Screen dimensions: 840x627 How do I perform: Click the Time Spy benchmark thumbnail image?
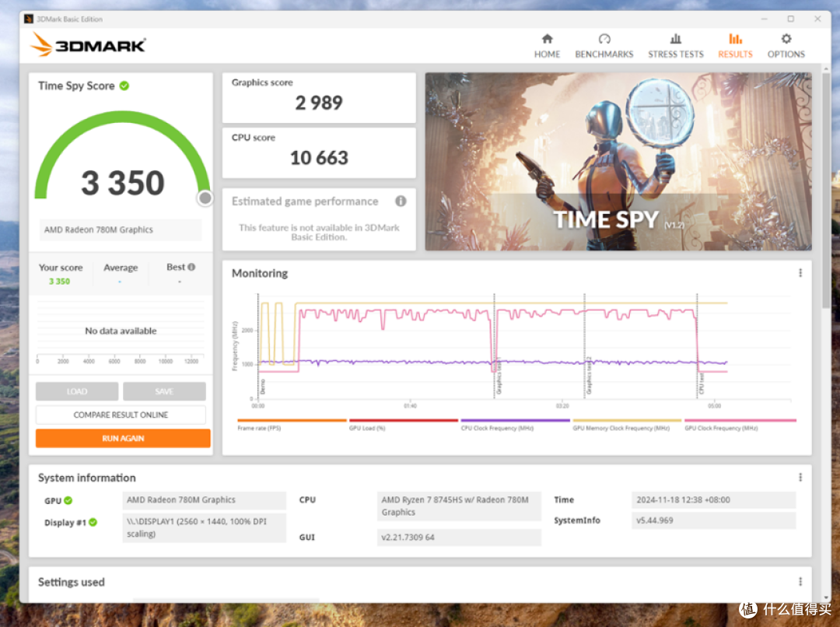click(618, 161)
